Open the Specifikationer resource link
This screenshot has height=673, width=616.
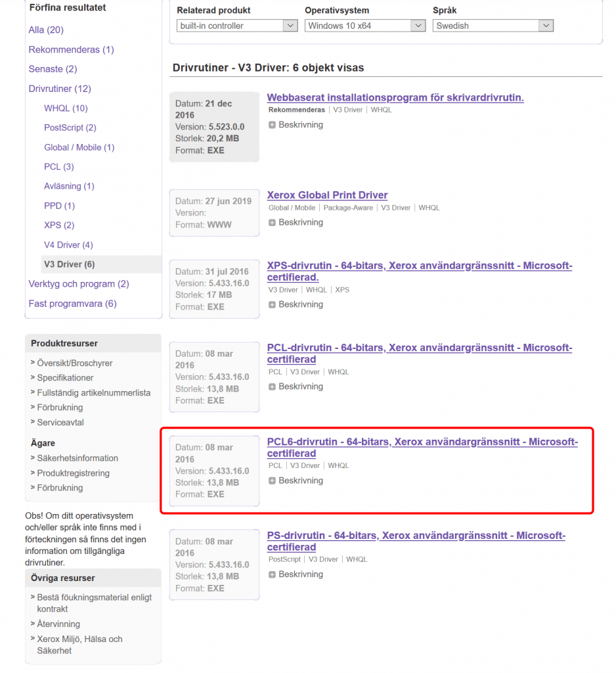[65, 378]
